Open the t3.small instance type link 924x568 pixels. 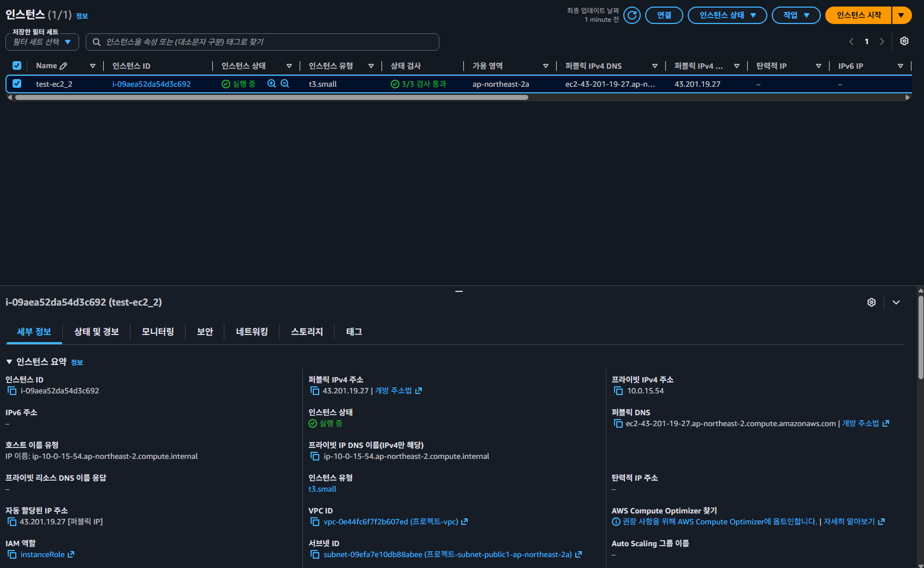[x=322, y=489]
